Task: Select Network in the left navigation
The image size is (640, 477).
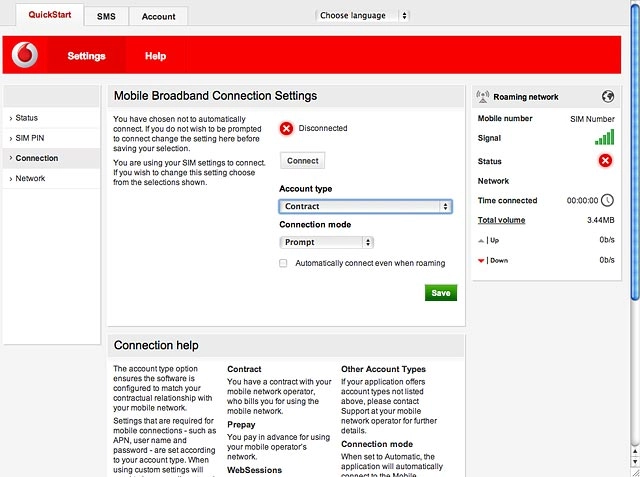Action: coord(51,178)
